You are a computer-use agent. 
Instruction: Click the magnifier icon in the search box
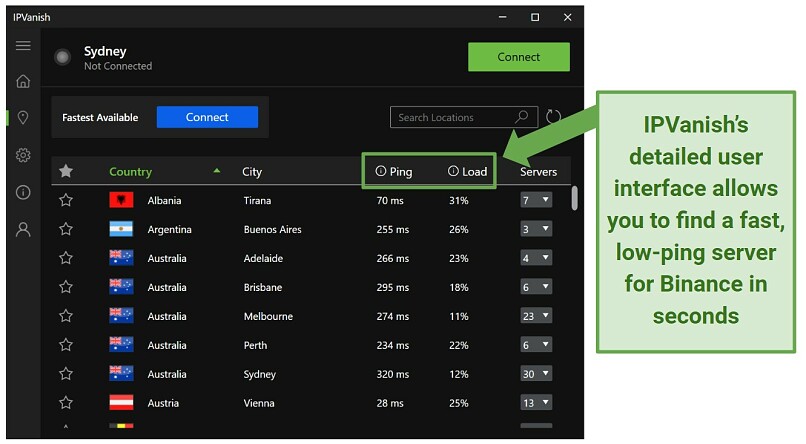pos(522,117)
